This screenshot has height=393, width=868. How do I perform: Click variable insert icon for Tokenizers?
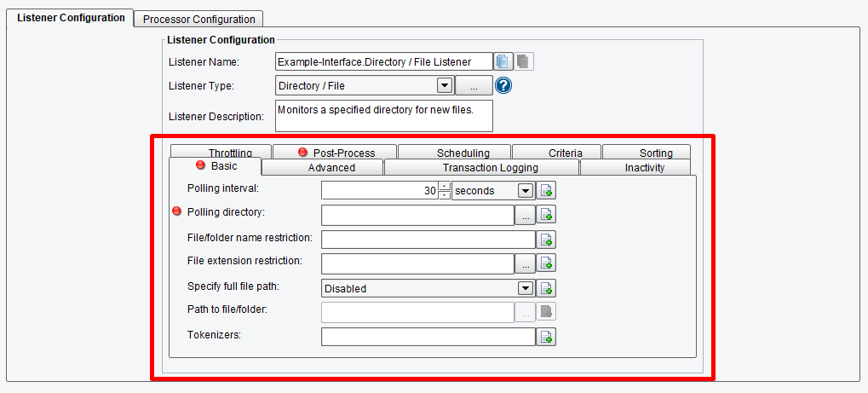[546, 337]
